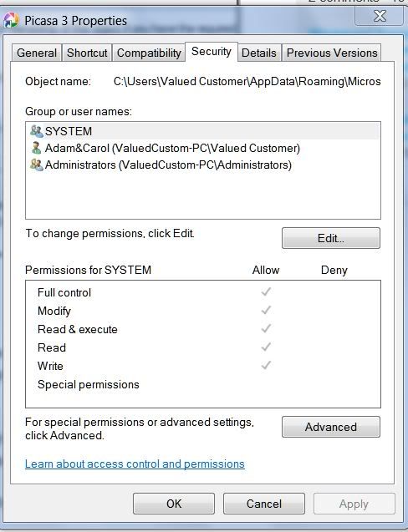Switch to the General tab
408x532 pixels.
[x=37, y=53]
